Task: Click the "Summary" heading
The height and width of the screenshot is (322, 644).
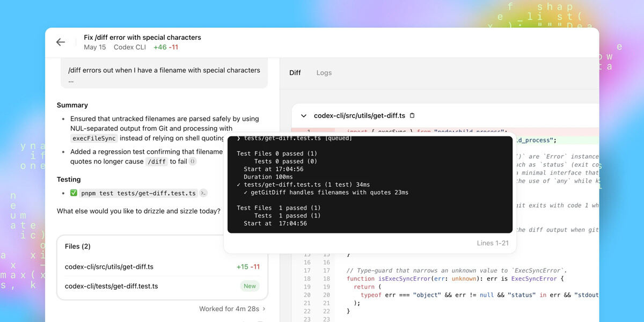Action: pyautogui.click(x=72, y=105)
